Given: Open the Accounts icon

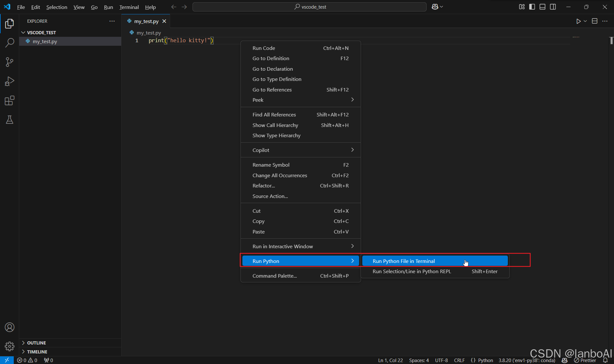Looking at the screenshot, I should (10, 327).
